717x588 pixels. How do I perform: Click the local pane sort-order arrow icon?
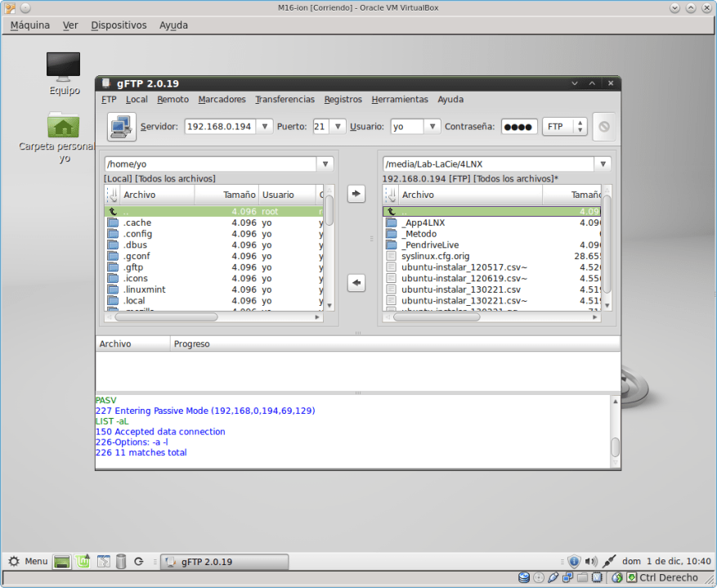point(112,195)
